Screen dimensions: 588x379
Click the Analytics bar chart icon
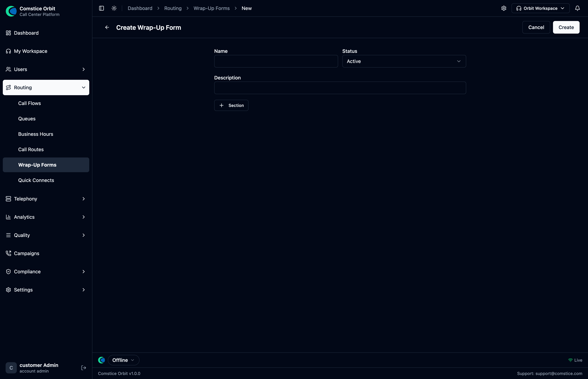8,217
